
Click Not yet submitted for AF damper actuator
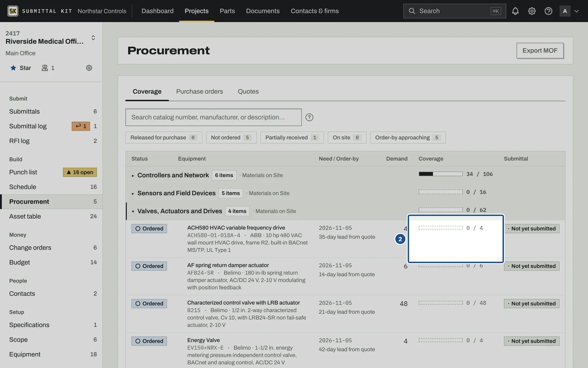point(531,266)
